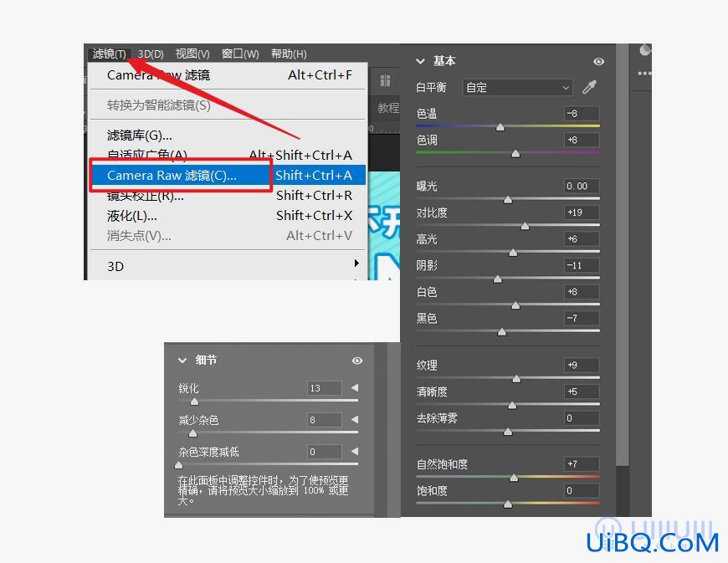The width and height of the screenshot is (728, 563).
Task: Click the 锐化 value field 13
Action: [325, 388]
